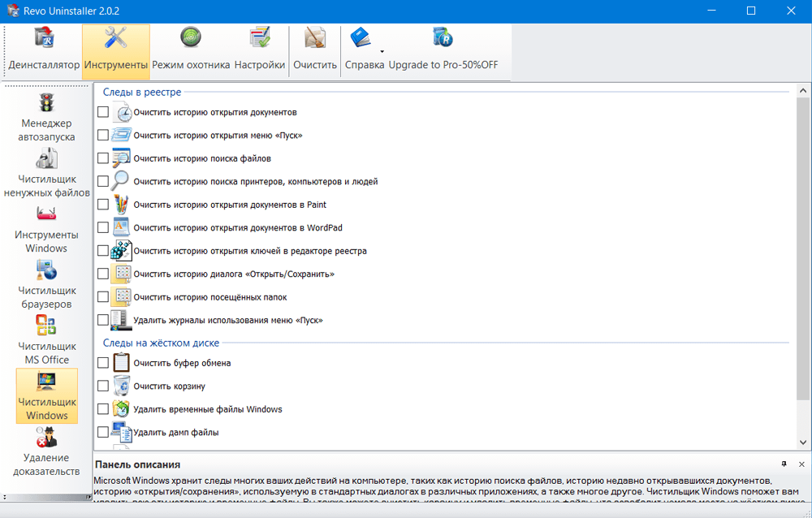The width and height of the screenshot is (812, 518).
Task: Click the Панель описания title
Action: [138, 464]
